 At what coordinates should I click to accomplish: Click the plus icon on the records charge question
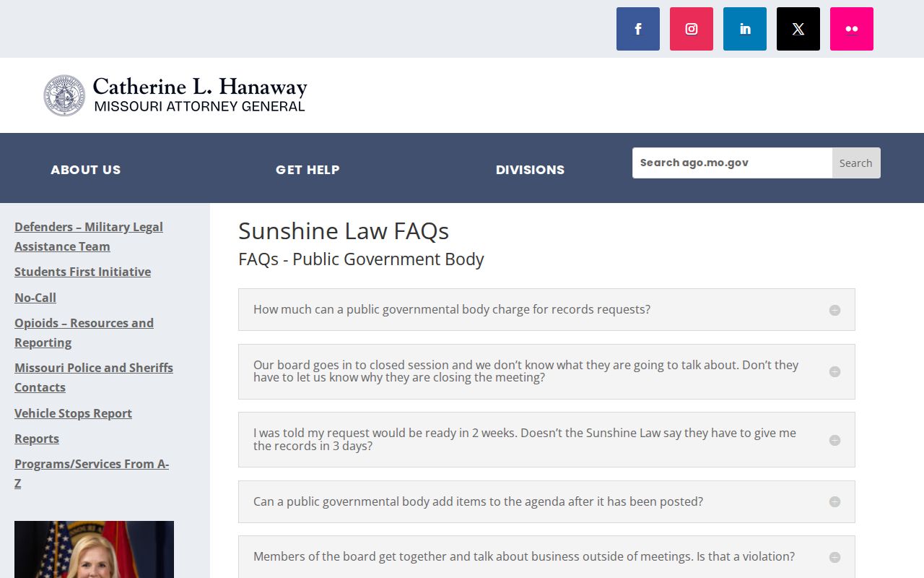click(x=834, y=310)
